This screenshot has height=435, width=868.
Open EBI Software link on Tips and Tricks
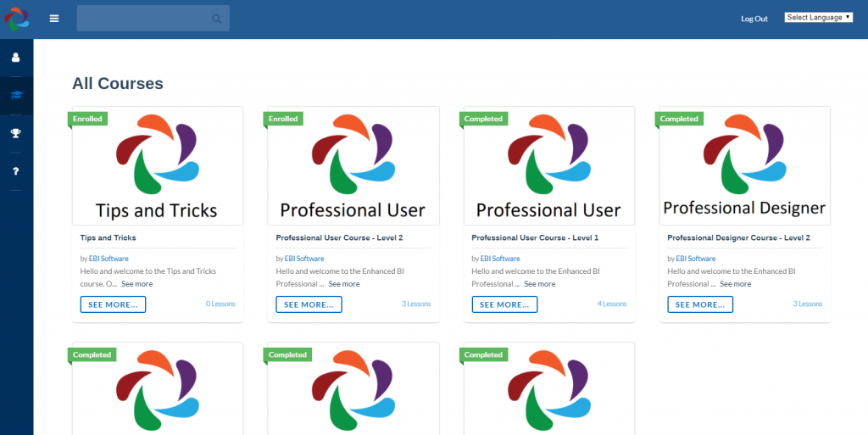[108, 259]
